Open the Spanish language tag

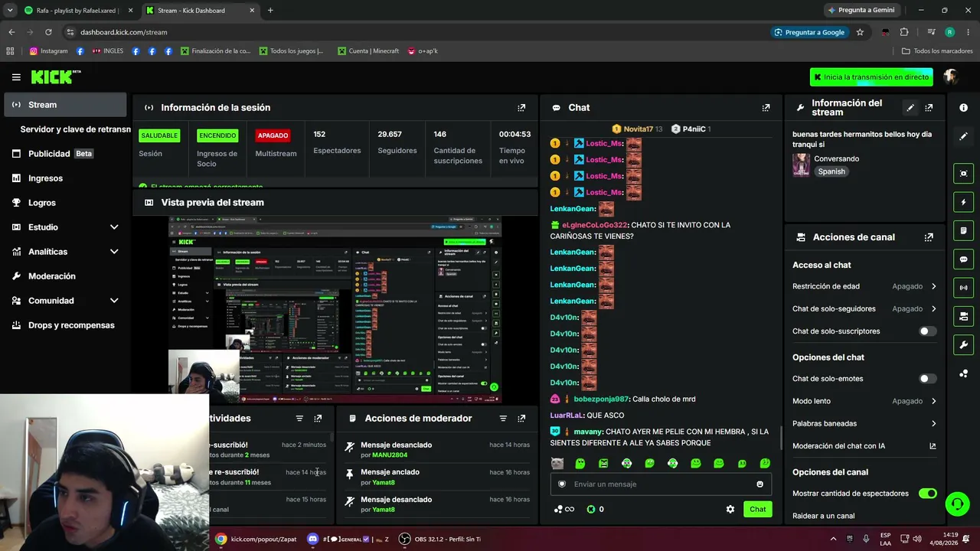[831, 171]
